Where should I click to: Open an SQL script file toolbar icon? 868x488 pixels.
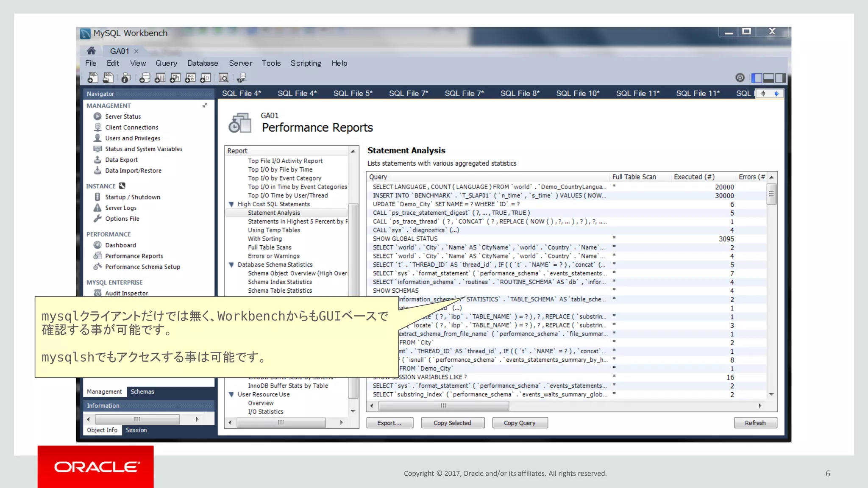click(x=108, y=78)
